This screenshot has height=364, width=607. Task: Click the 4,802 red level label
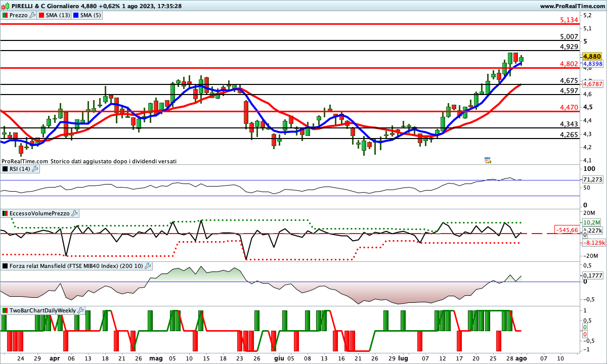569,64
